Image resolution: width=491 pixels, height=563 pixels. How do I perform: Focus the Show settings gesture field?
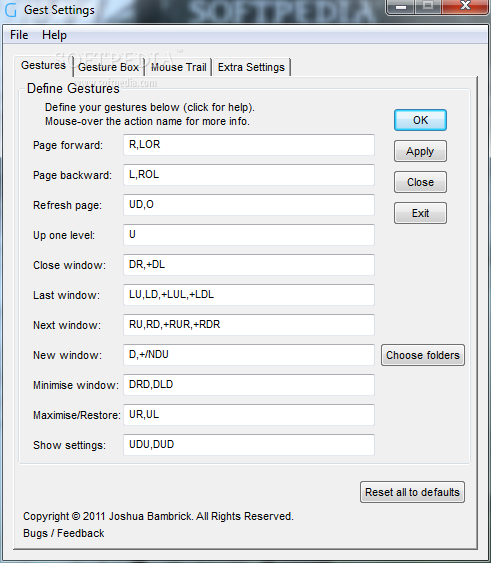[249, 445]
